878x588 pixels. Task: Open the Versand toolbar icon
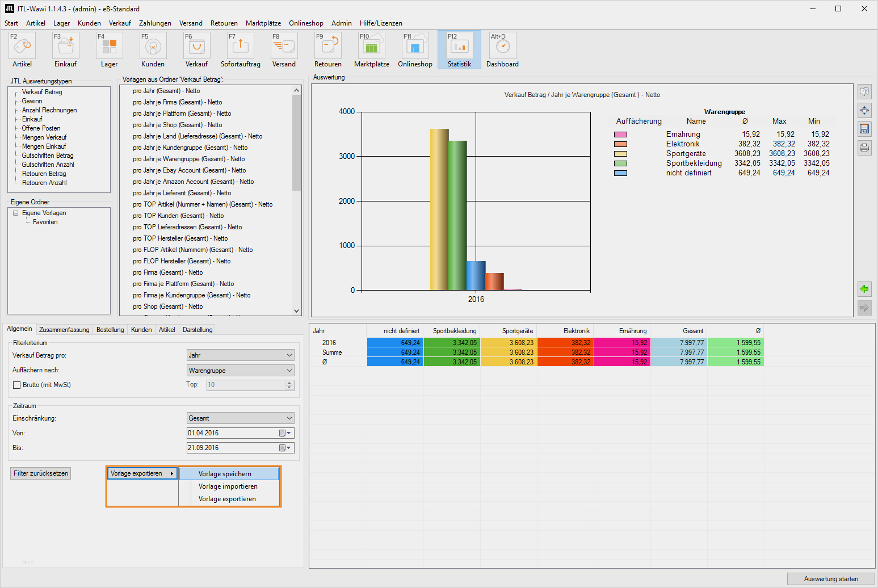click(x=284, y=45)
